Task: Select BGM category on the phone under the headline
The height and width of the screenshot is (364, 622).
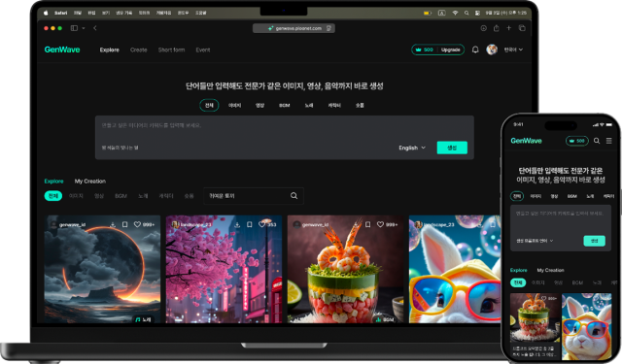Action: coord(572,196)
